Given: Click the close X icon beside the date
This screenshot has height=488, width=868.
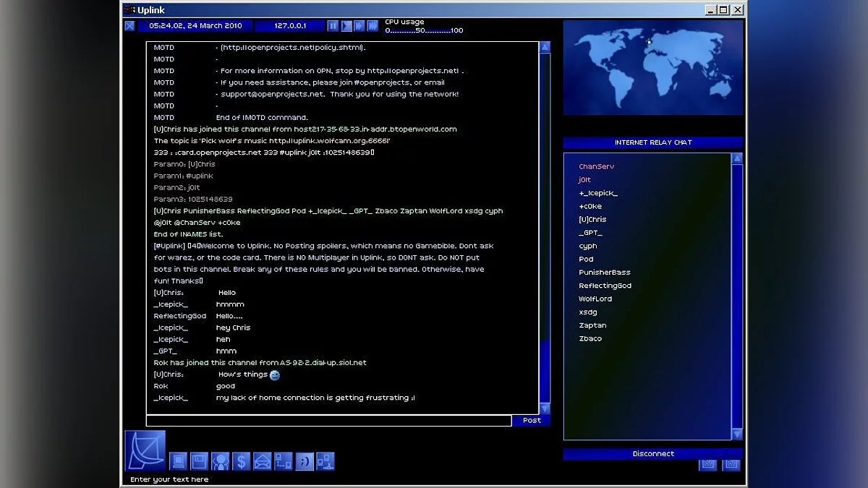Looking at the screenshot, I should [x=129, y=26].
